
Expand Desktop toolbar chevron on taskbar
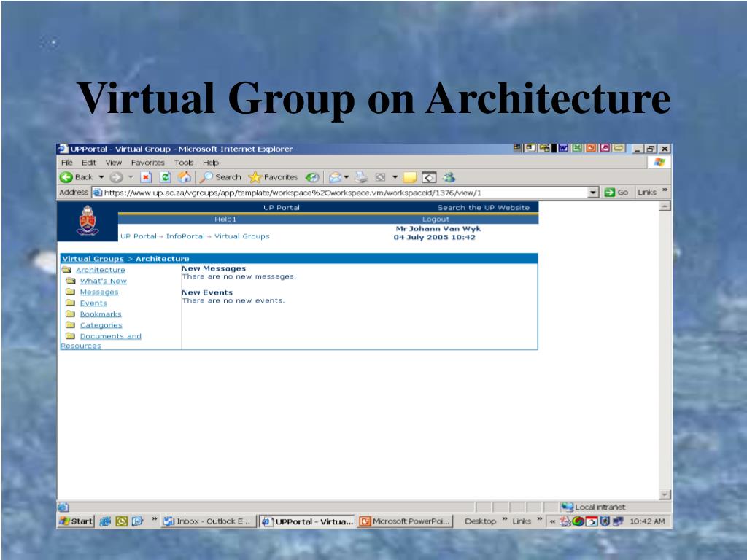[505, 519]
